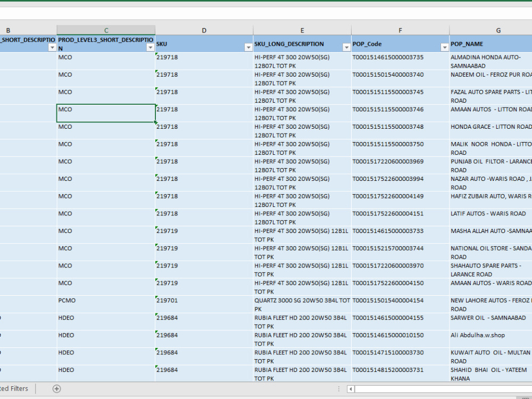Click SKU 219684 in Ali Abdulha.w.shop row

(x=204, y=339)
